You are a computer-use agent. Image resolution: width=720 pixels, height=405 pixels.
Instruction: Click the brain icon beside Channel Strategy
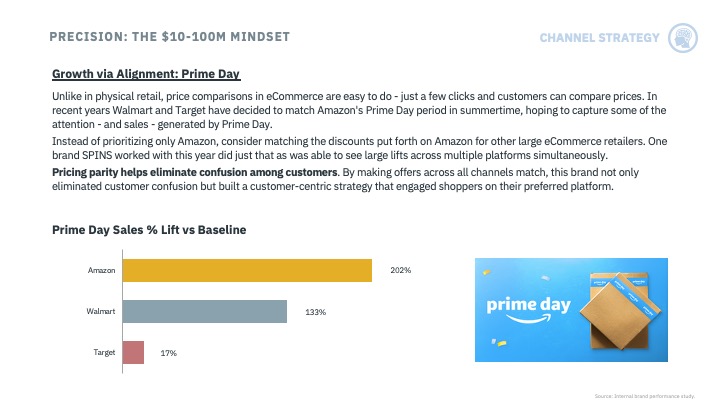[683, 38]
